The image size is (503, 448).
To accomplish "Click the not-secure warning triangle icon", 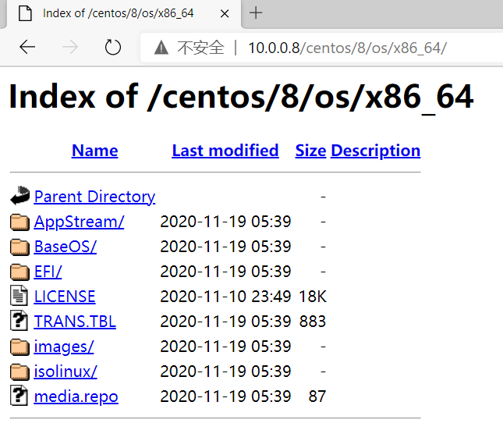I will (x=161, y=48).
